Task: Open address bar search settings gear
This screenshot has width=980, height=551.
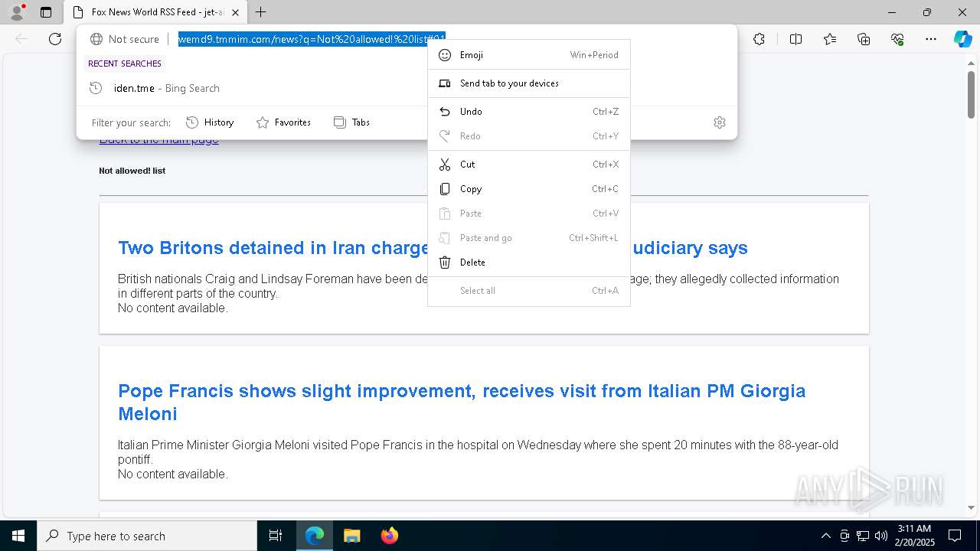Action: [720, 122]
